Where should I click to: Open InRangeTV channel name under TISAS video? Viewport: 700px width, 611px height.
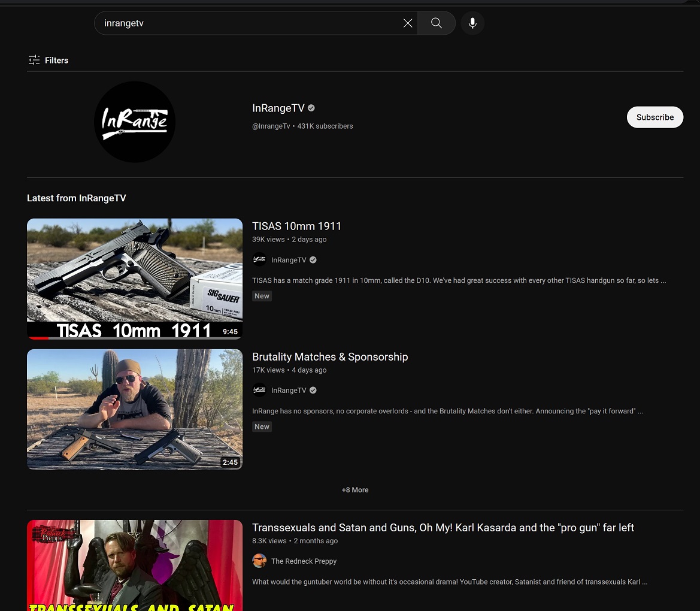[289, 260]
